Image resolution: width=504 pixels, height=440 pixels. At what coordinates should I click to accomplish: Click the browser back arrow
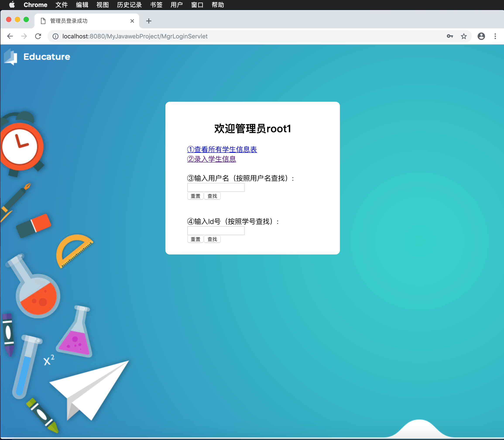10,36
